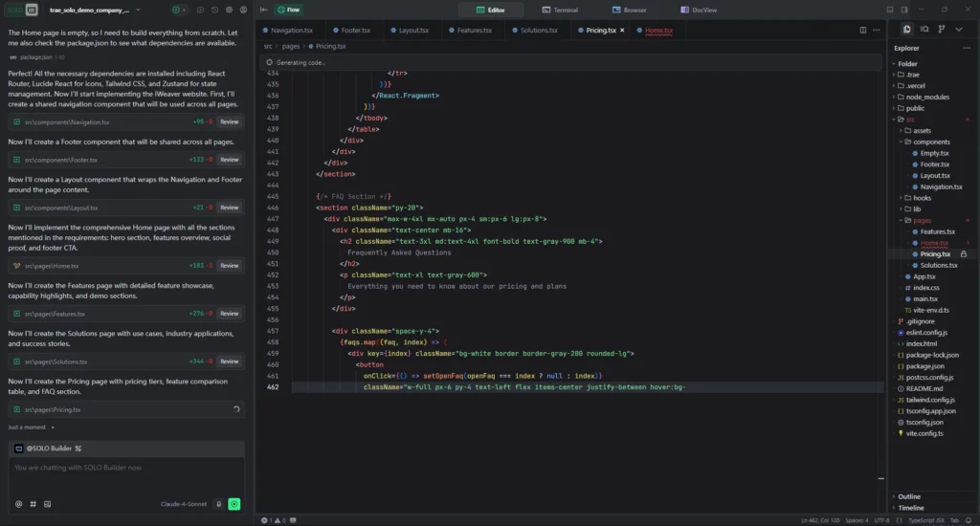Image resolution: width=980 pixels, height=526 pixels.
Task: Open Explorer more options ellipsis
Action: 967,48
